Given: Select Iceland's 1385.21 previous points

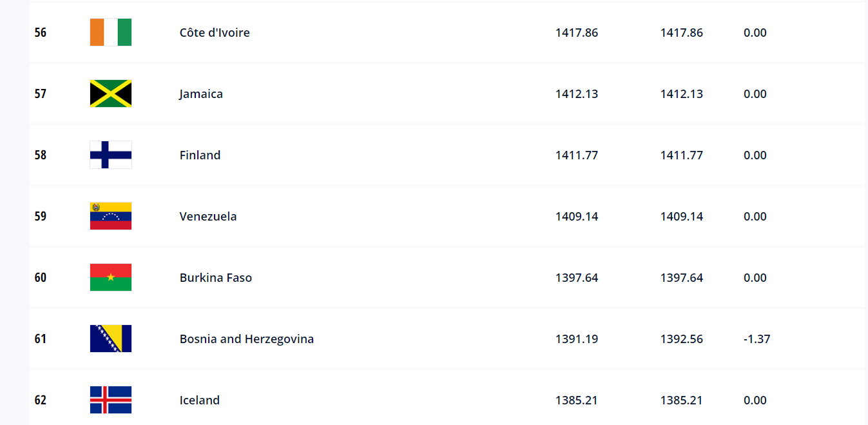Looking at the screenshot, I should click(682, 400).
